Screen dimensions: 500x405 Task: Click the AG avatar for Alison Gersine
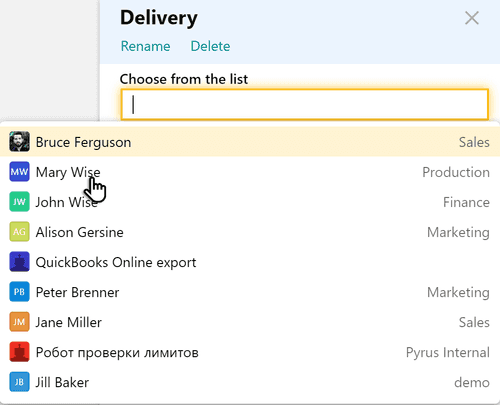(x=19, y=232)
